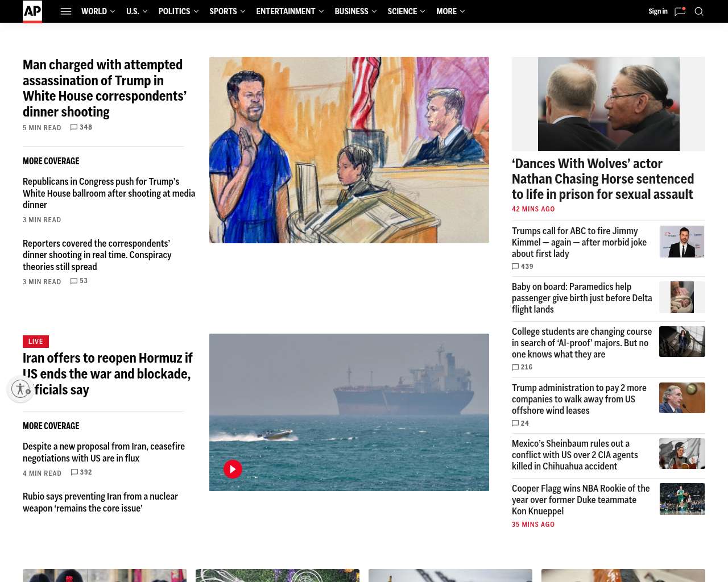Open Trump administration offshore wind leases story
The height and width of the screenshot is (582, 728).
(579, 399)
